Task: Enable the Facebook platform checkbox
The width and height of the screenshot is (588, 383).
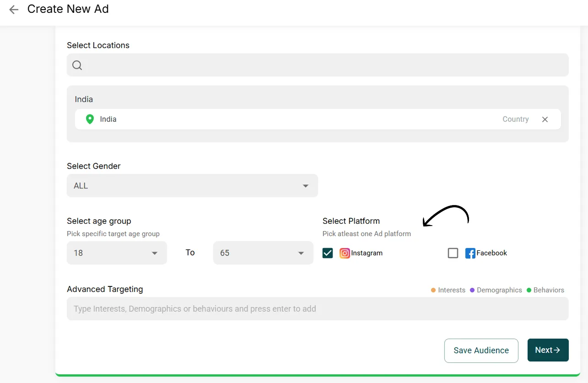Action: pyautogui.click(x=453, y=253)
